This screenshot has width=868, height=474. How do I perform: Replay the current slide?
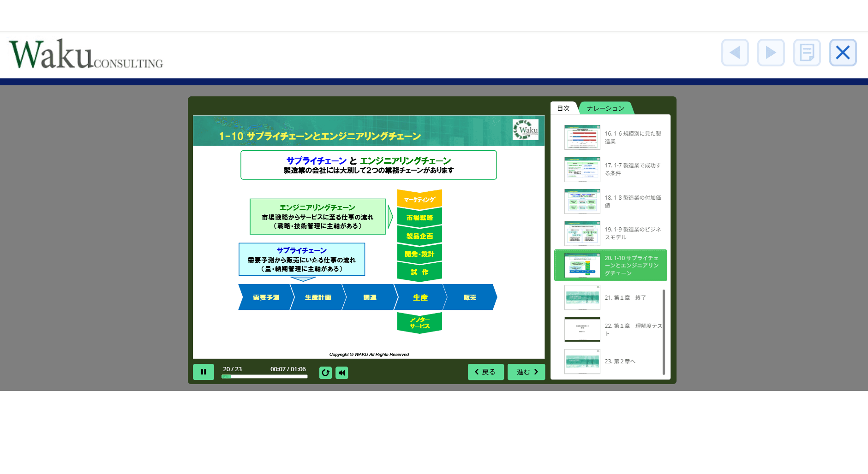click(325, 373)
